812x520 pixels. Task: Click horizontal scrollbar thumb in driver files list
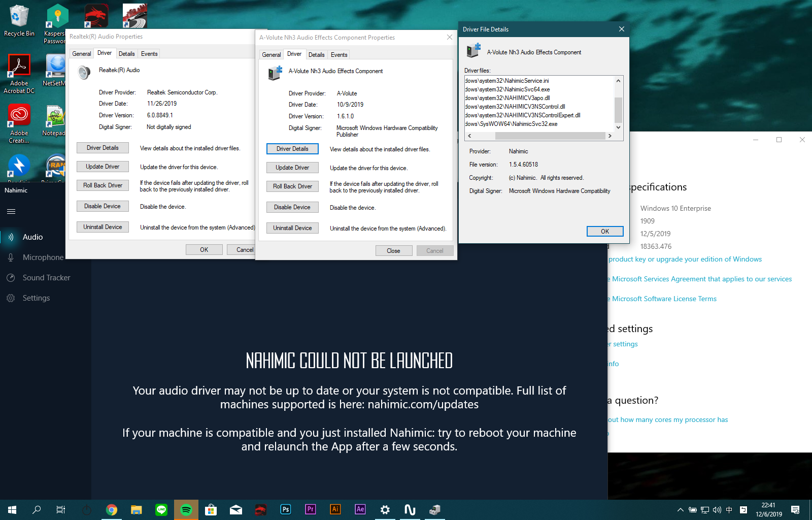[550, 136]
